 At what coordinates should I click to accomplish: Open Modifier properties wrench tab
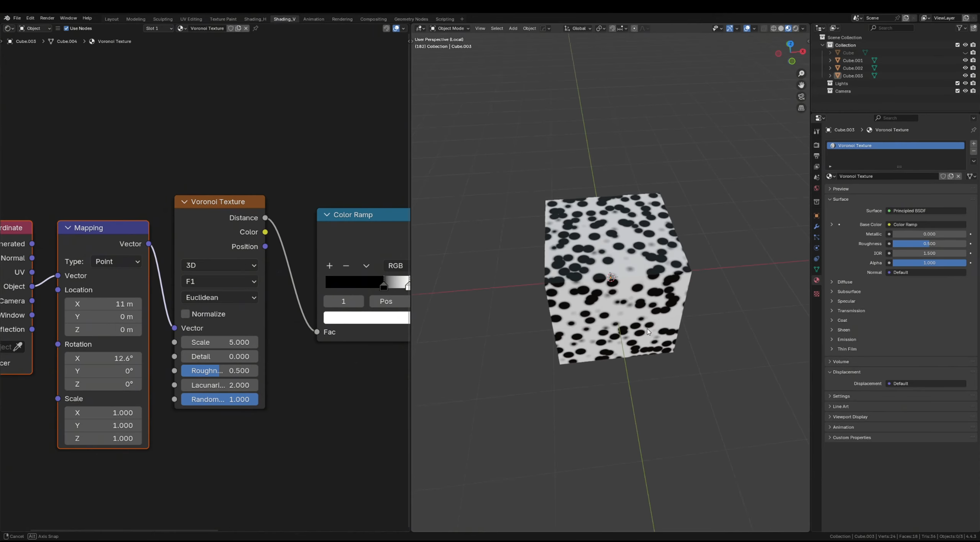coord(817,227)
